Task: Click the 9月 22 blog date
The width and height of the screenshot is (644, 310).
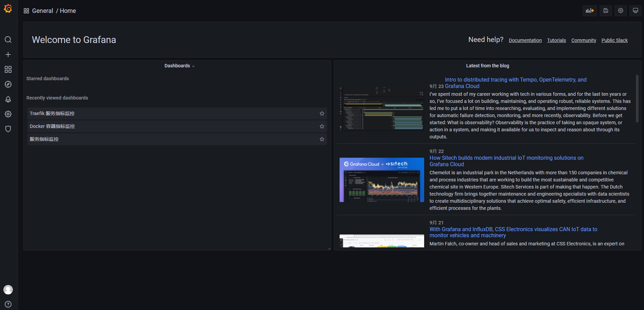Action: coord(437,151)
